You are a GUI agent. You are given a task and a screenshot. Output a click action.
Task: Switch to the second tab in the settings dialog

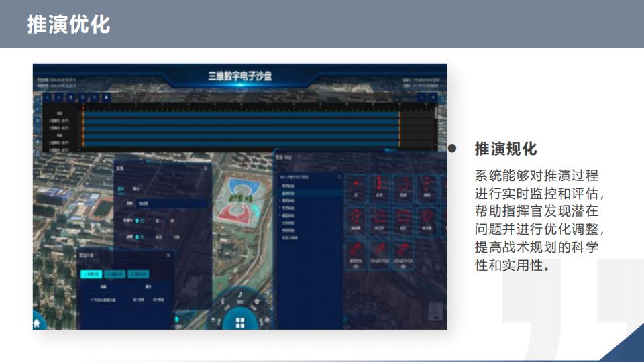pyautogui.click(x=136, y=189)
